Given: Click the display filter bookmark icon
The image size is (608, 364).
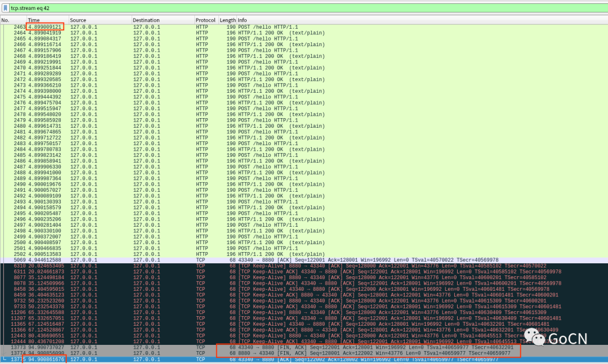Looking at the screenshot, I should [x=5, y=8].
